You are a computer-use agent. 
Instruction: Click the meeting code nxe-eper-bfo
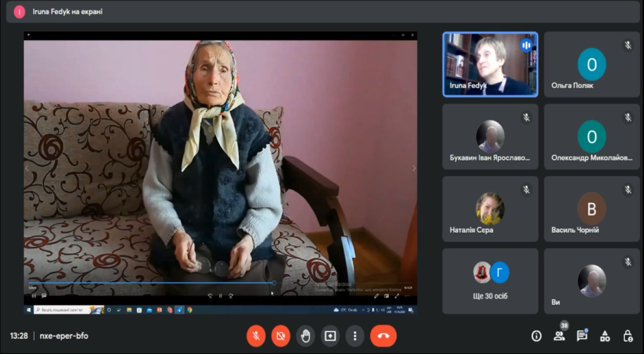pyautogui.click(x=64, y=336)
